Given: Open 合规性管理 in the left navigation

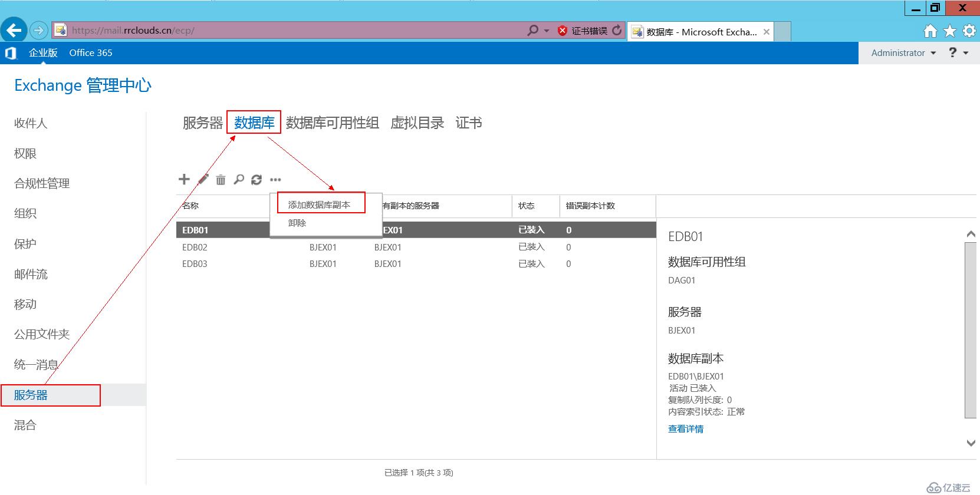Looking at the screenshot, I should 42,183.
